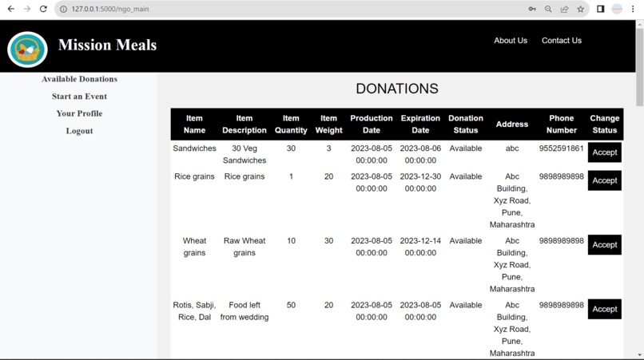This screenshot has width=644, height=360.
Task: Click the Phone Number column header
Action: pos(562,125)
